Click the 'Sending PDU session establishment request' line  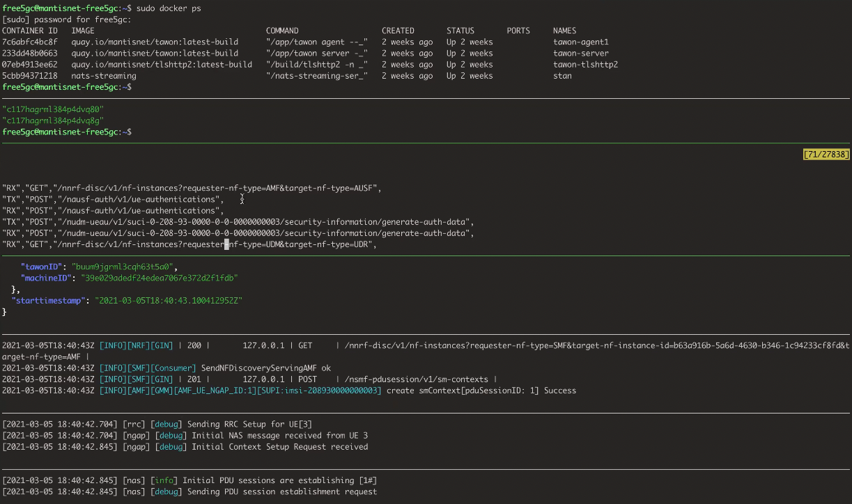click(x=281, y=491)
